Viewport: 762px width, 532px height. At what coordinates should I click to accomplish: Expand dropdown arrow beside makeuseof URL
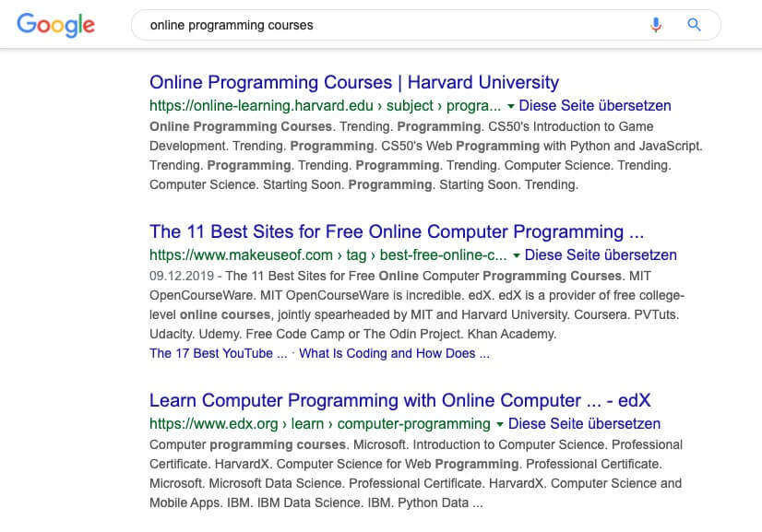tap(516, 255)
